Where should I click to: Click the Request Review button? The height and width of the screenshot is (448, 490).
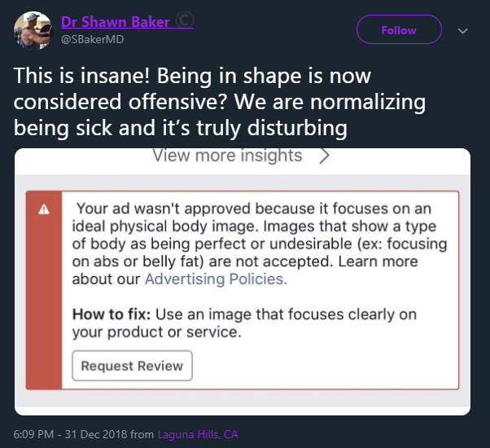(132, 366)
